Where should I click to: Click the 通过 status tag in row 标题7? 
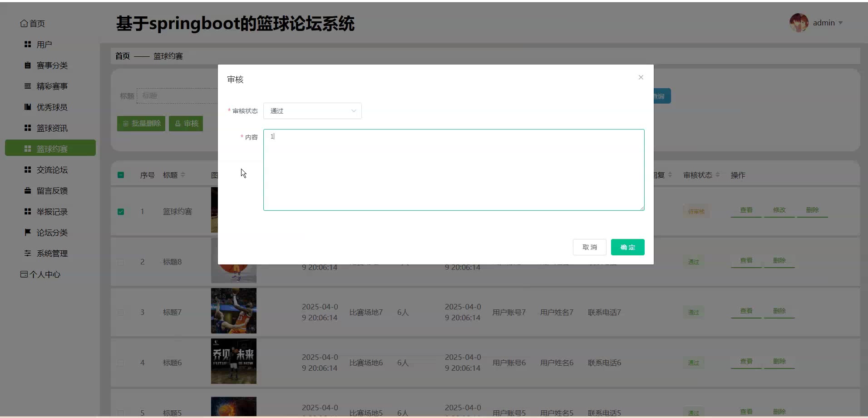[x=694, y=313]
